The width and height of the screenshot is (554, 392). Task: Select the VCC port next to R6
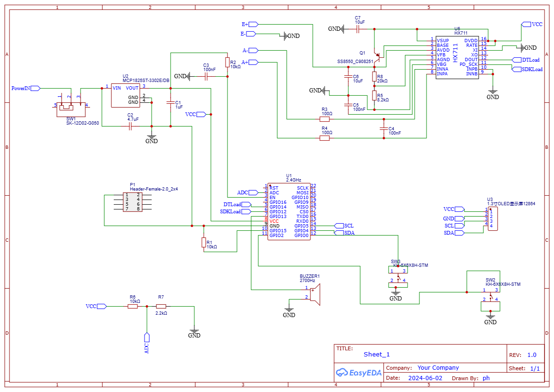click(x=96, y=307)
